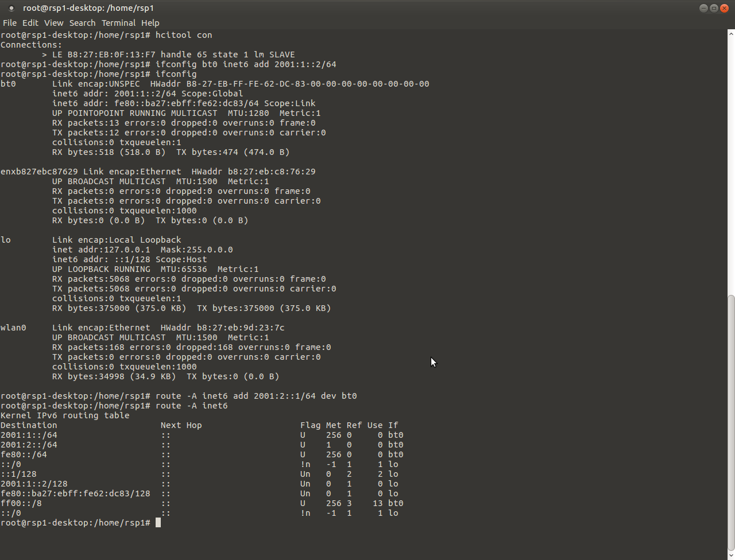The width and height of the screenshot is (735, 560).
Task: Click the scrollbar down arrow
Action: pyautogui.click(x=731, y=556)
